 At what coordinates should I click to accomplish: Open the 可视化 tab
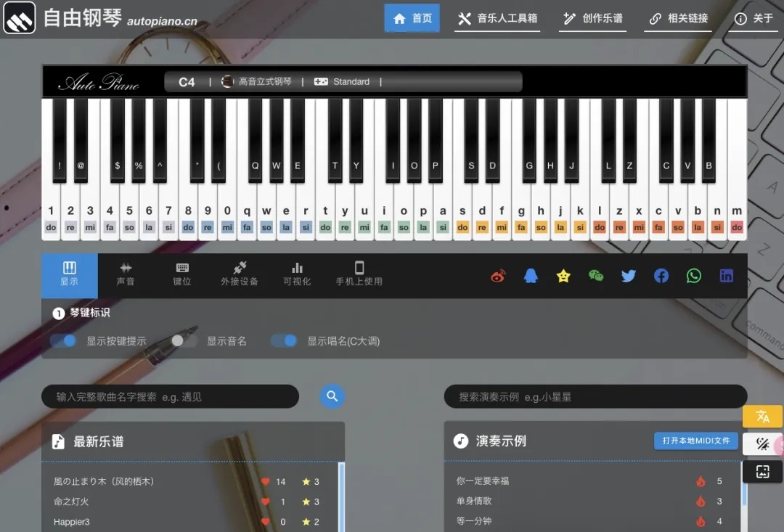coord(297,274)
